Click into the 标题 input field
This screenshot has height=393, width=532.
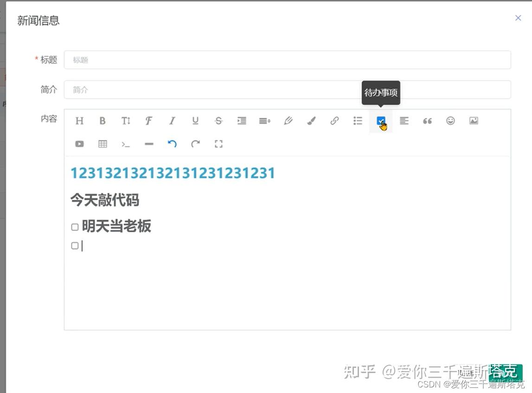[x=288, y=60]
